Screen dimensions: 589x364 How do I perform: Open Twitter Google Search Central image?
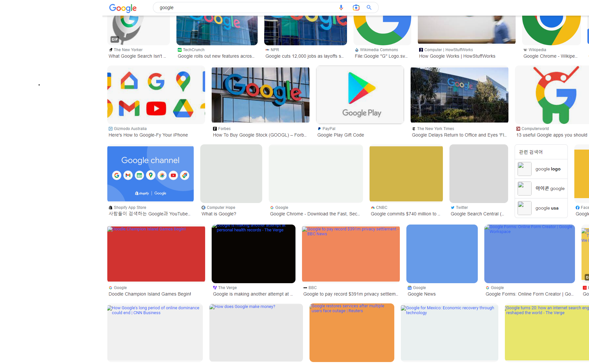479,174
